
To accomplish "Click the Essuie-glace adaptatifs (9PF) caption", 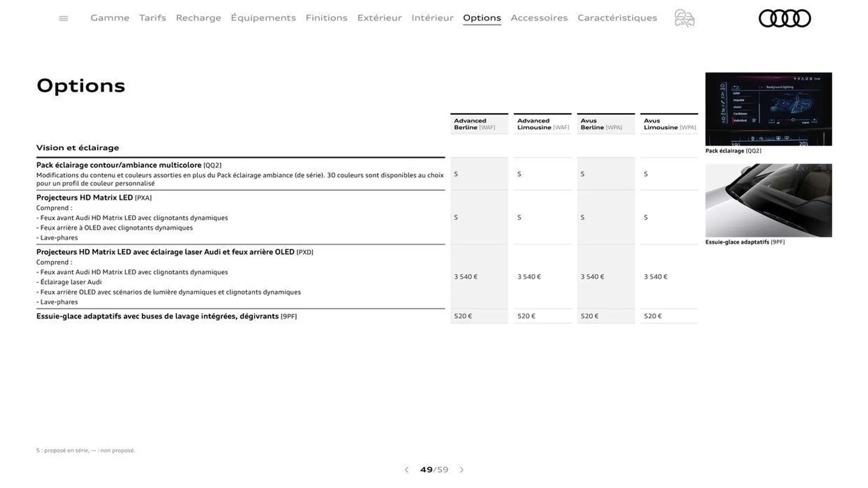I will point(745,242).
